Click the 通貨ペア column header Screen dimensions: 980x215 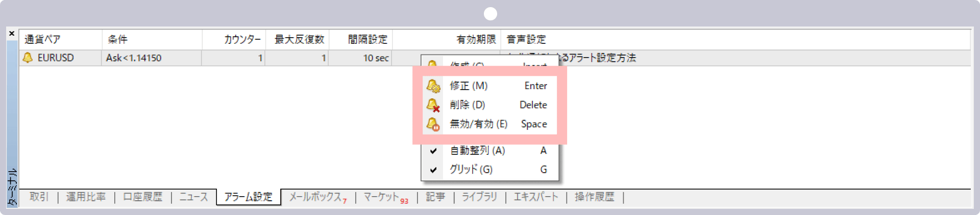43,39
